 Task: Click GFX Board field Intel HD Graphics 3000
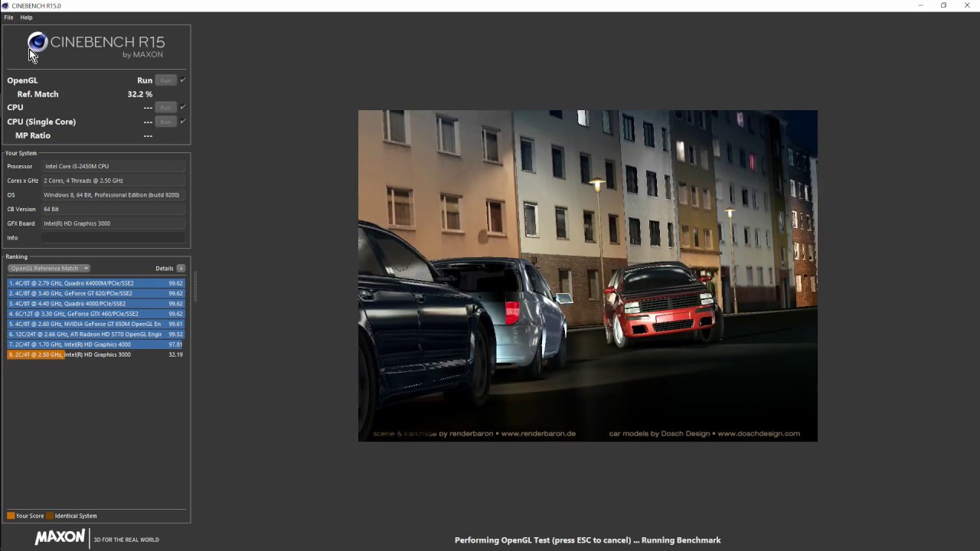pyautogui.click(x=113, y=223)
